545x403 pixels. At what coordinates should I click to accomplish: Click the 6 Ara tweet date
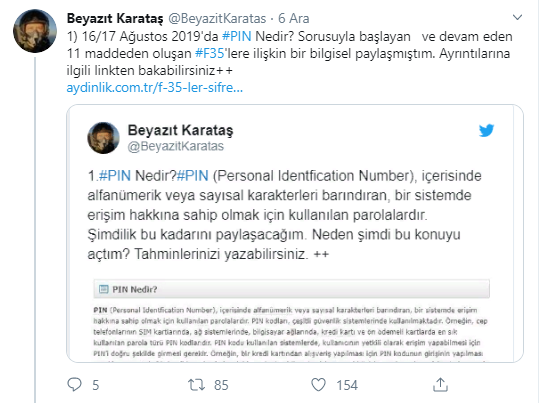(x=293, y=18)
